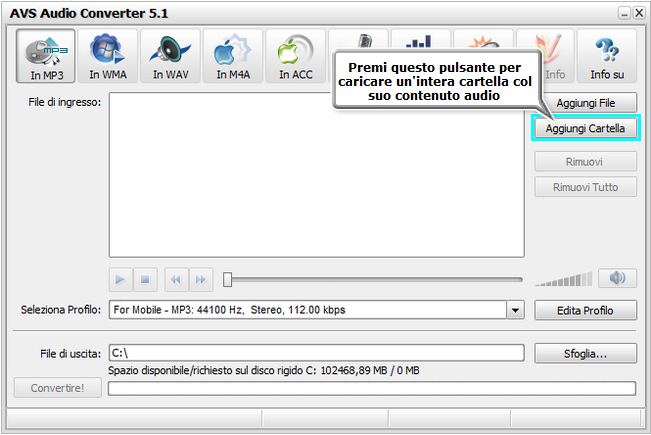This screenshot has width=651, height=435.
Task: Close the AVS Audio Converter window
Action: [x=639, y=13]
